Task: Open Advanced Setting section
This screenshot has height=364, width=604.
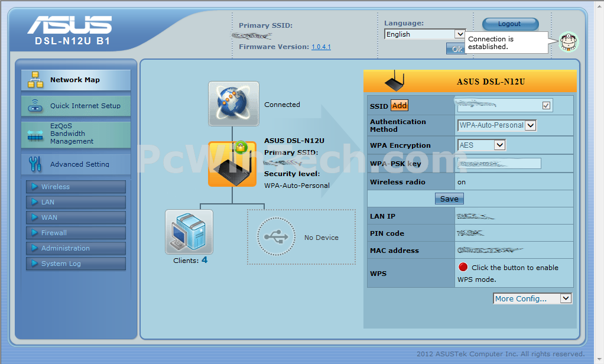Action: (76, 164)
